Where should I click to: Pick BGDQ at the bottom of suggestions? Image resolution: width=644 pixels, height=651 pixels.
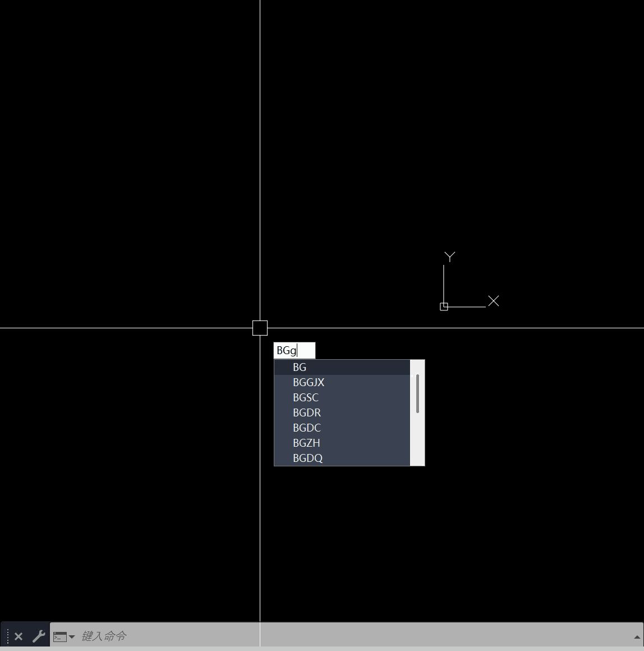[x=307, y=458]
